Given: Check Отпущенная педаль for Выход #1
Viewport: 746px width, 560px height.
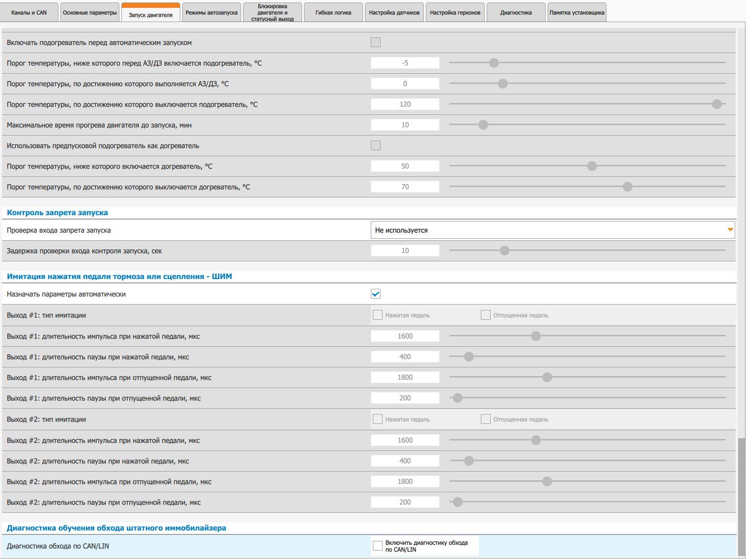Looking at the screenshot, I should point(486,315).
